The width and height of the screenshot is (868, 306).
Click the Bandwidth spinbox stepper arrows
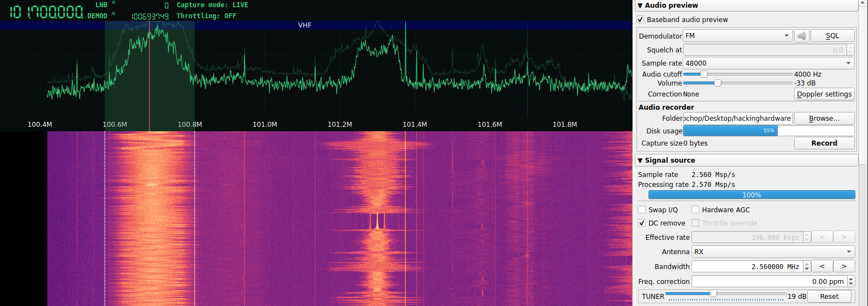[807, 266]
